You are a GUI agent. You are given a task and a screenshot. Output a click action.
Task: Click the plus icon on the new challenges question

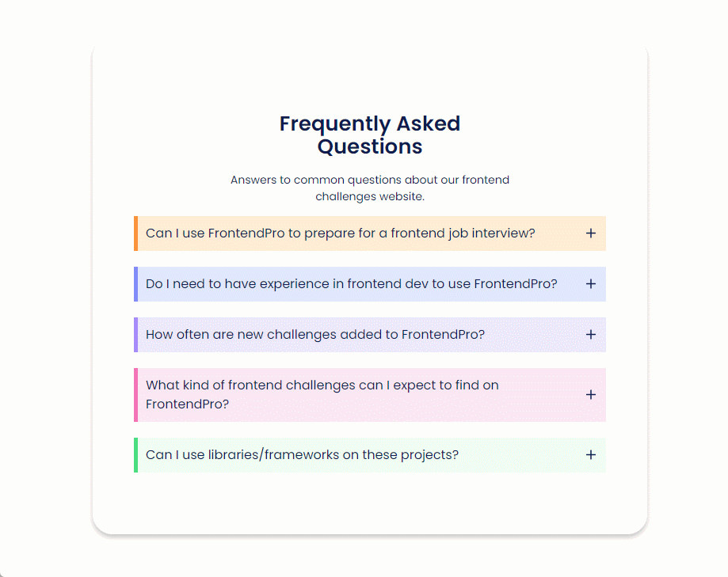click(x=591, y=335)
